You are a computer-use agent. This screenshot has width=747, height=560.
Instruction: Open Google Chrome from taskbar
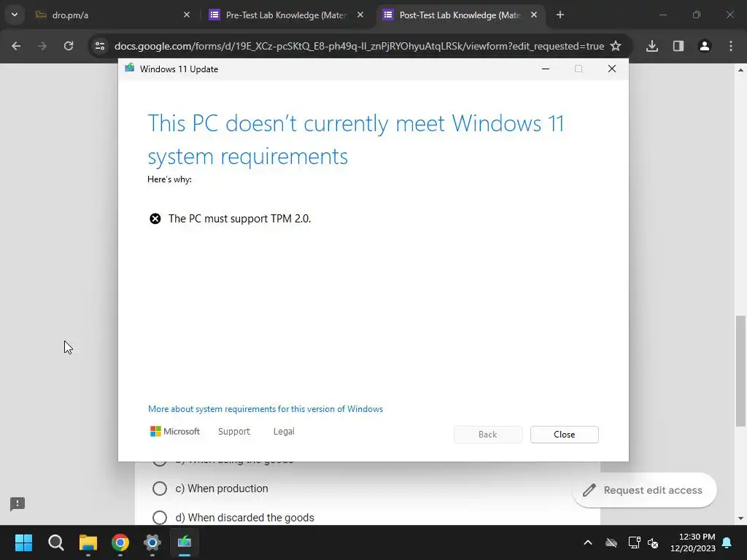coord(120,542)
